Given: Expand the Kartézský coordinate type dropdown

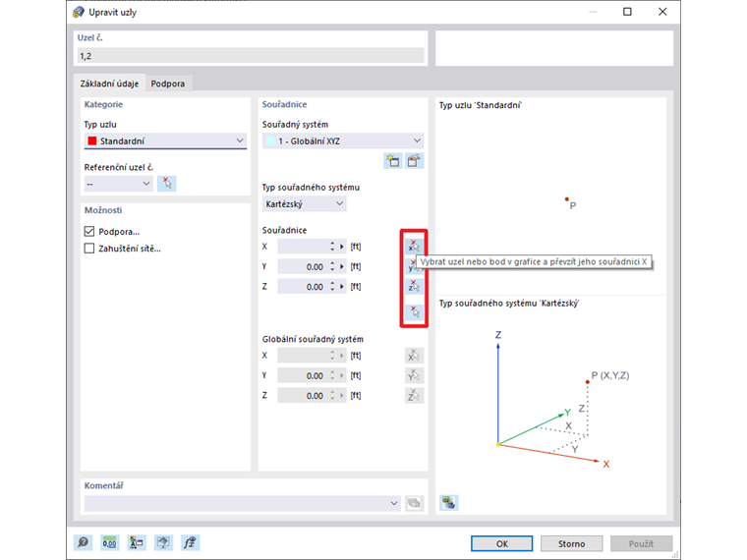Looking at the screenshot, I should [304, 203].
